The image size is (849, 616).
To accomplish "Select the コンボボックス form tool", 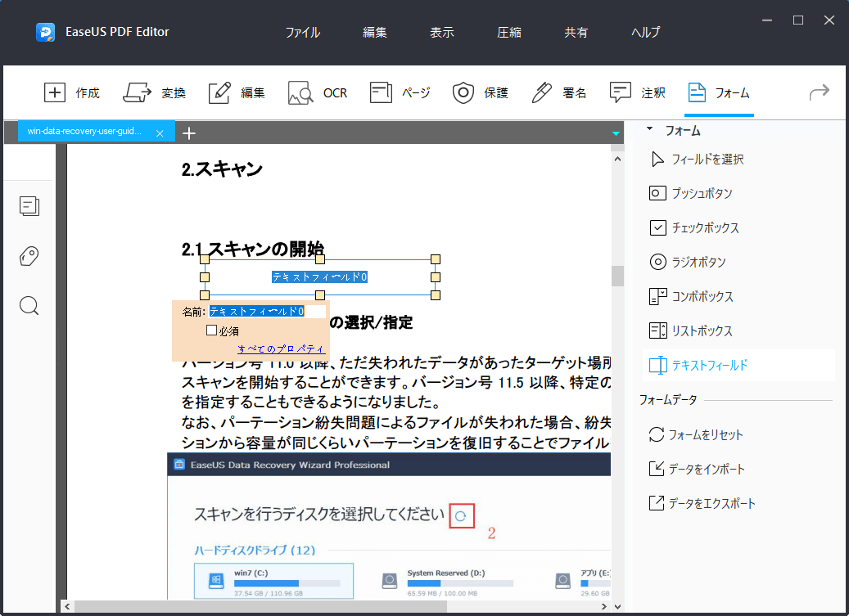I will coord(706,296).
